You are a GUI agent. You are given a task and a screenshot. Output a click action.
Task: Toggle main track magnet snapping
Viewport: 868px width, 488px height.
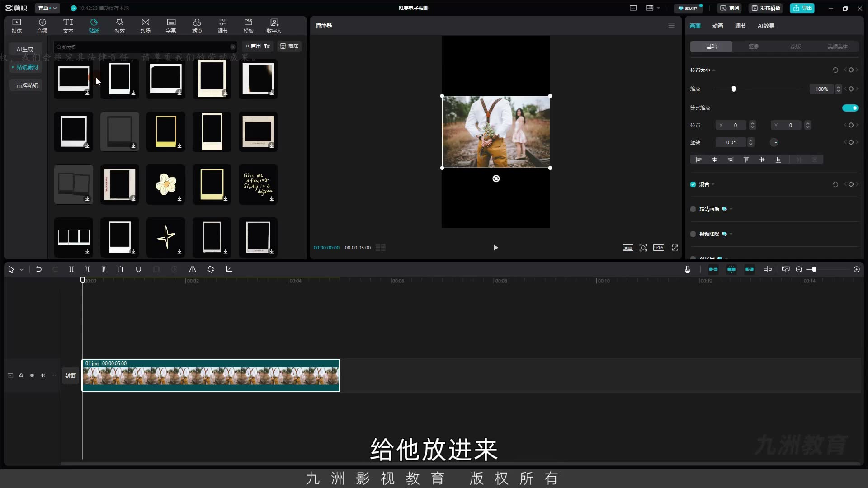[x=713, y=269]
